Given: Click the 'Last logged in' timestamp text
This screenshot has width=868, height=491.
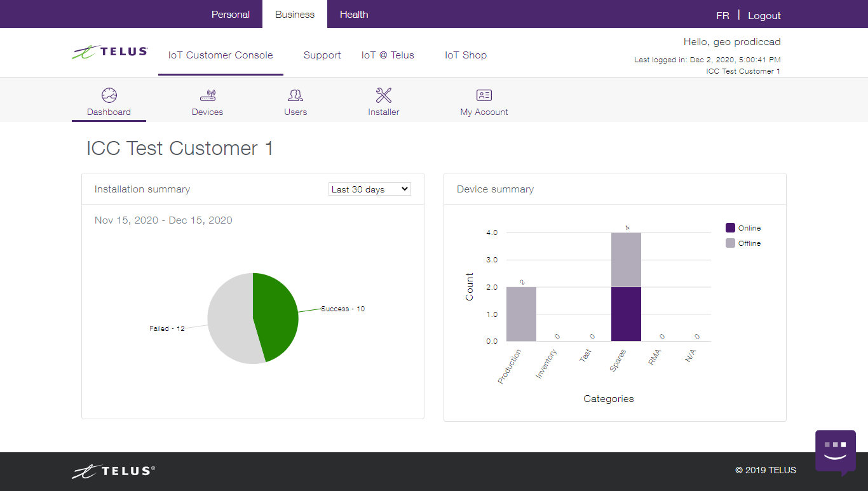Looking at the screenshot, I should coord(707,60).
